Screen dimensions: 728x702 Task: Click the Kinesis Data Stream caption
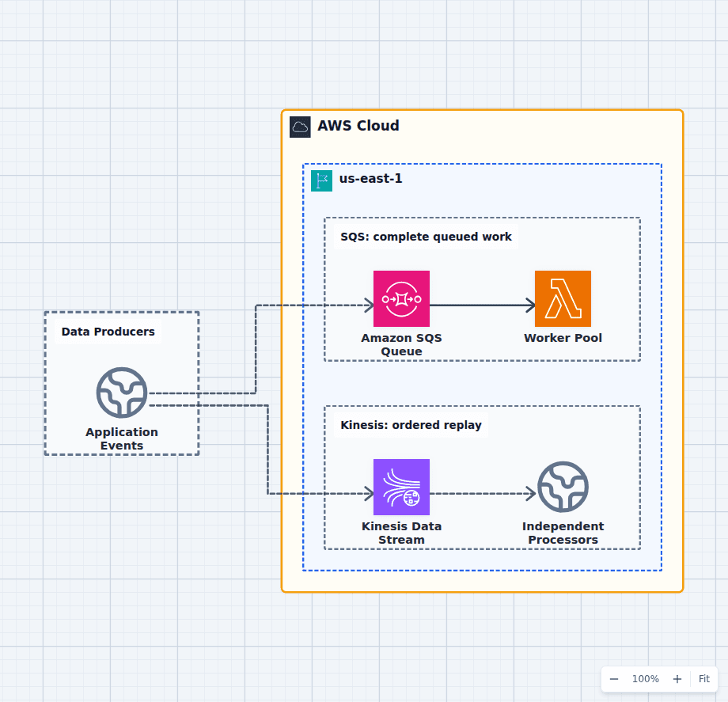pyautogui.click(x=401, y=533)
